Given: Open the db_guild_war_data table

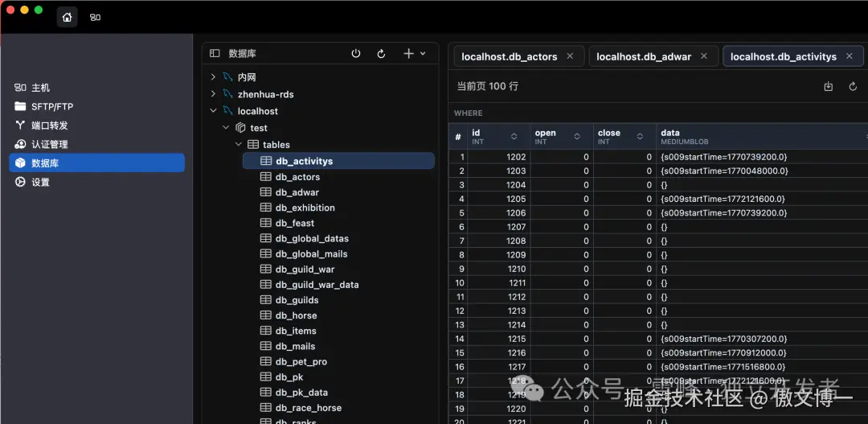Looking at the screenshot, I should [317, 284].
